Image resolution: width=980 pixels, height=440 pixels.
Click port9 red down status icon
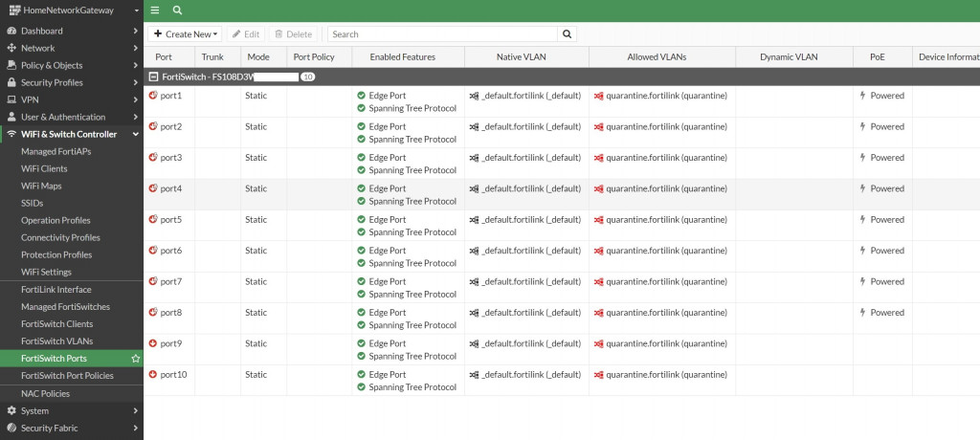tap(153, 343)
